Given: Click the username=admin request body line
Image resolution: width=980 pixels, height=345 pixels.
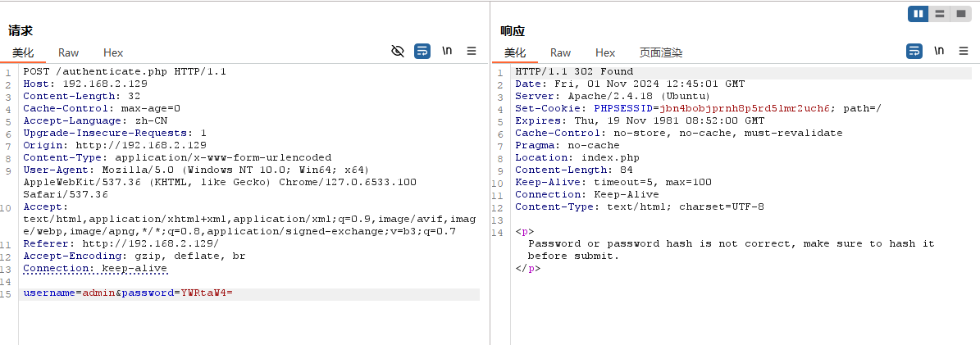Looking at the screenshot, I should (x=128, y=293).
